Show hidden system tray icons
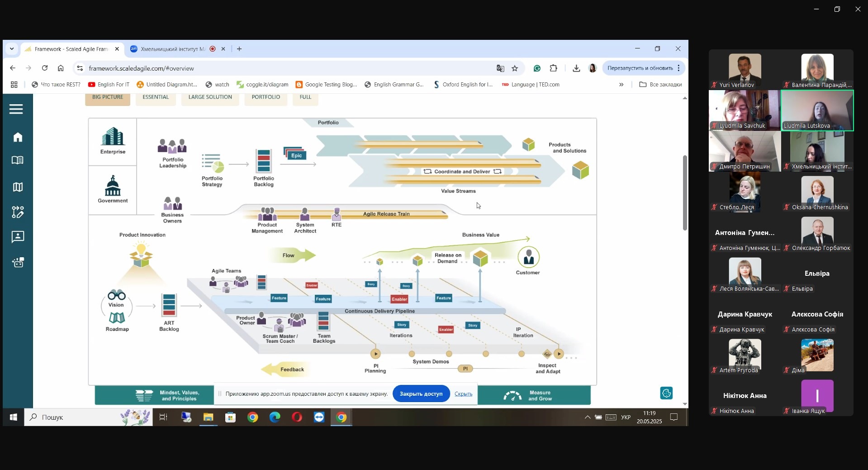Screen dimensions: 868x470 click(587, 417)
